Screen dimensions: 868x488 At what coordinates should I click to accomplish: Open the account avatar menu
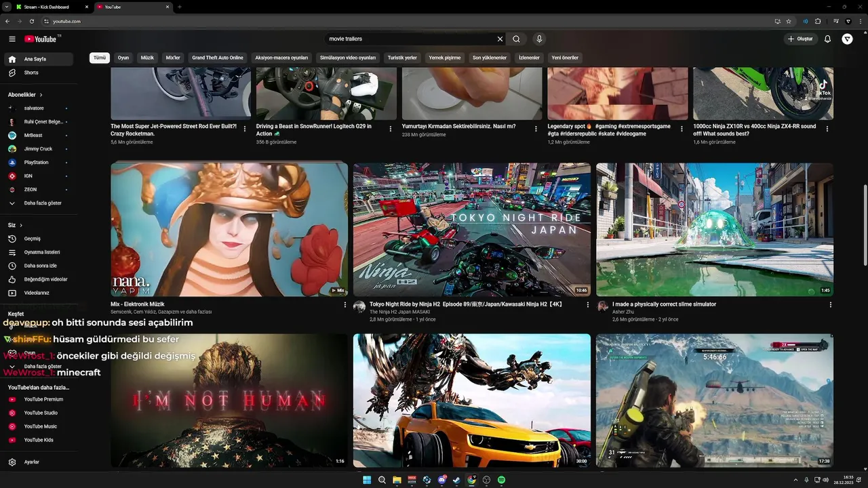(847, 39)
